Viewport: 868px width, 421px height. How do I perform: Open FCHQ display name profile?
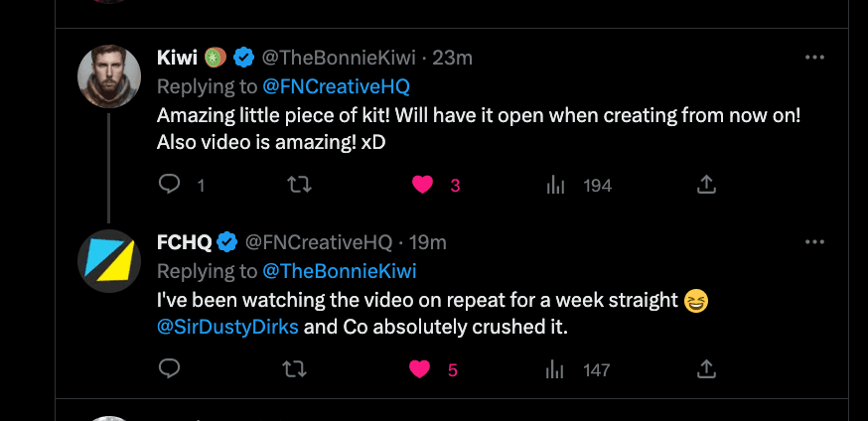[x=185, y=242]
